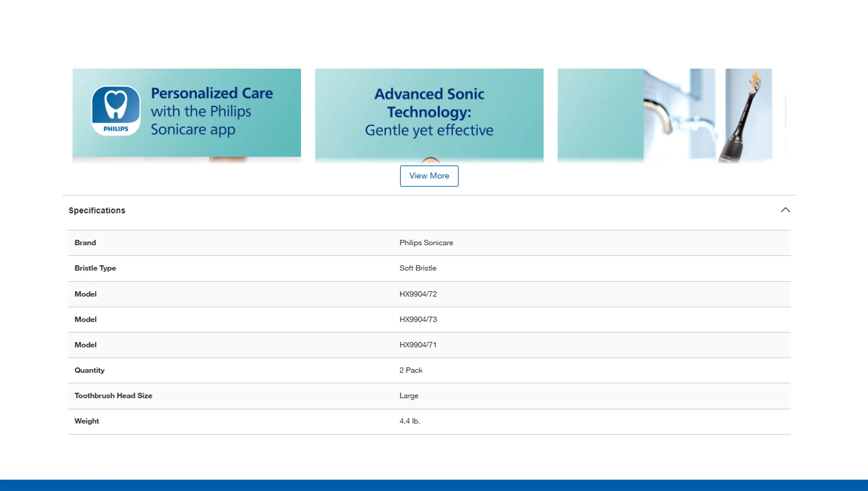Screen dimensions: 868x491
Task: Click the View More button
Action: click(x=429, y=176)
